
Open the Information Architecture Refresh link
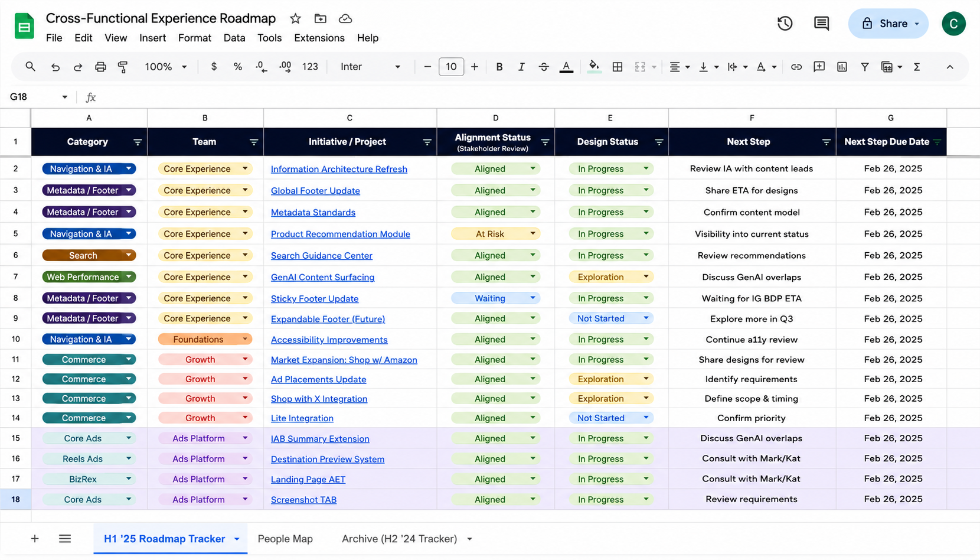339,169
